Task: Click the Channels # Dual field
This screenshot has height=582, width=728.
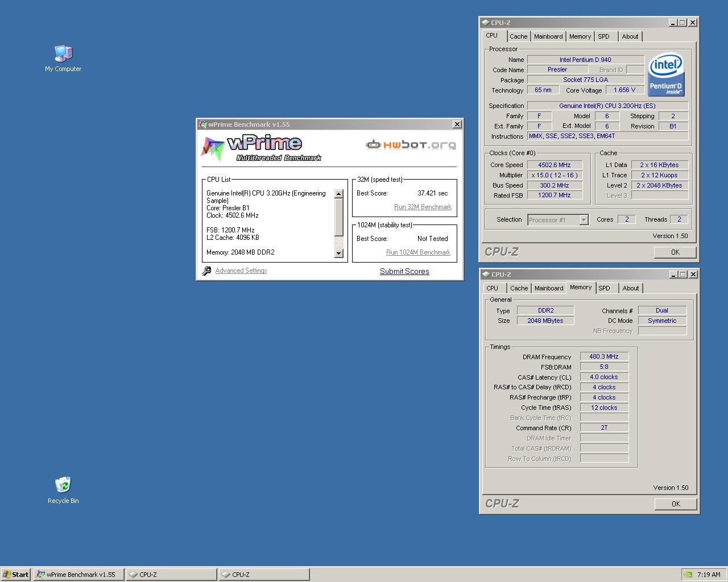Action: (662, 310)
